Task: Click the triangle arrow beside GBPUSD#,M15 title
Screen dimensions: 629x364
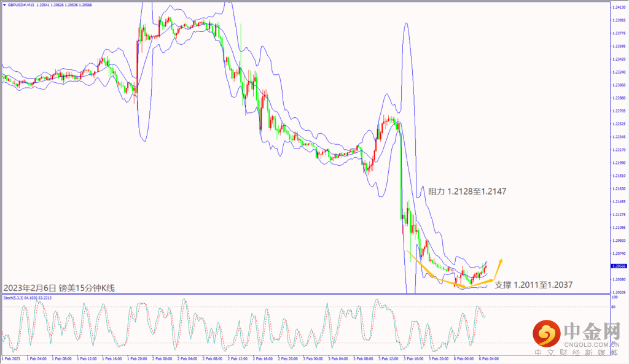Action: 4,5
